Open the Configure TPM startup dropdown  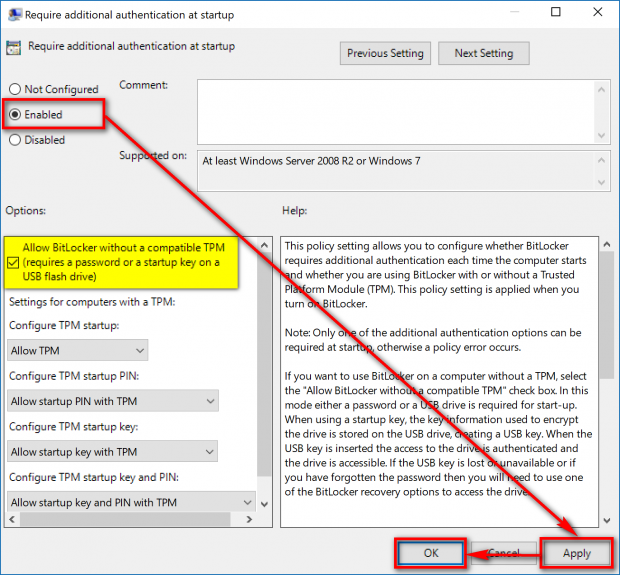pos(77,351)
